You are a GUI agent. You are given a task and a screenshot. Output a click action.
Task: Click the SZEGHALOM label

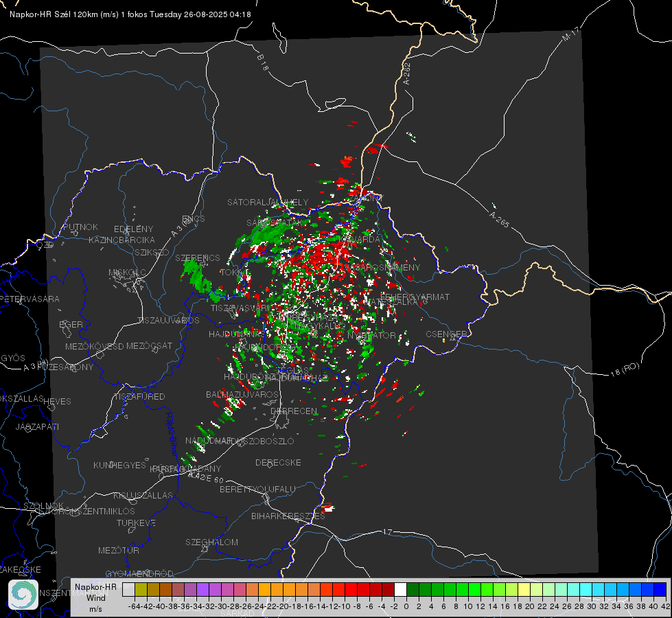pos(211,542)
